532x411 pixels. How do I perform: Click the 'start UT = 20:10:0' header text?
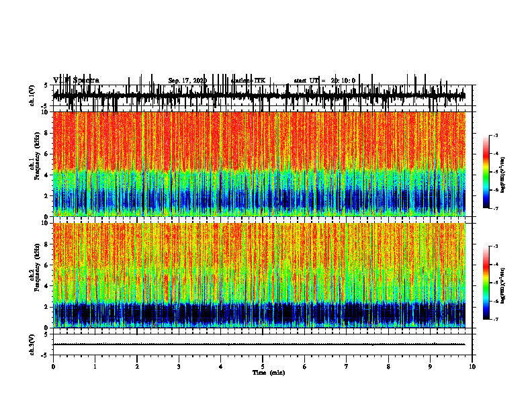click(324, 81)
